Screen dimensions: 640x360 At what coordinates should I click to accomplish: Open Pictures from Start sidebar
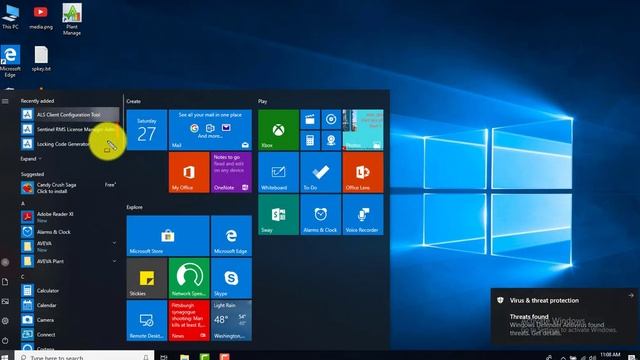[x=5, y=301]
